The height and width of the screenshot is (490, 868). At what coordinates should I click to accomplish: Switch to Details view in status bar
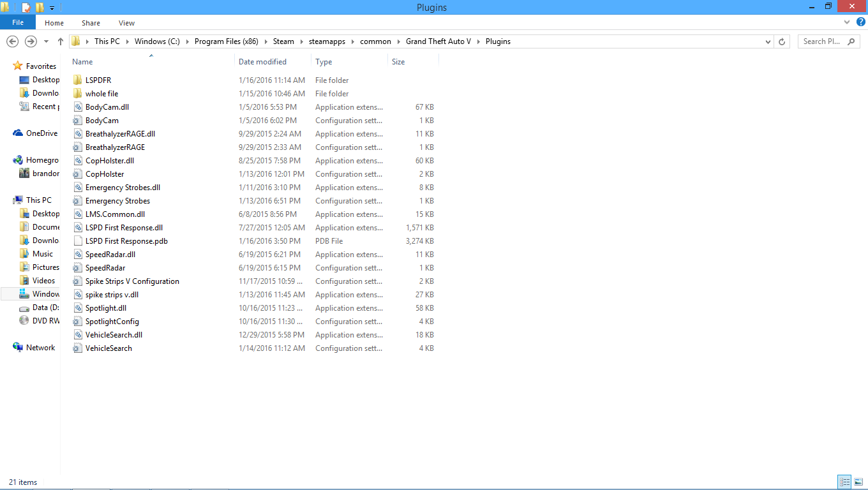[x=844, y=482]
